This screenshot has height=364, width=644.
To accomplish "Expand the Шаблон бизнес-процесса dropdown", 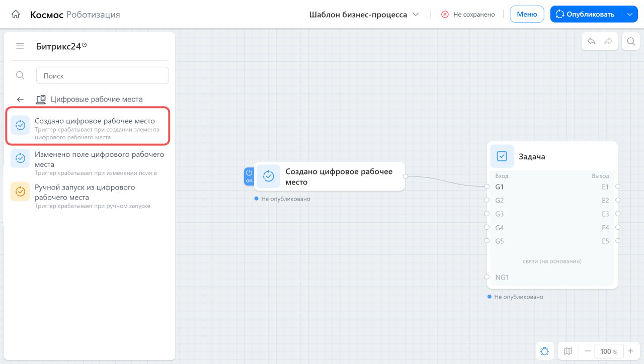I will click(364, 15).
